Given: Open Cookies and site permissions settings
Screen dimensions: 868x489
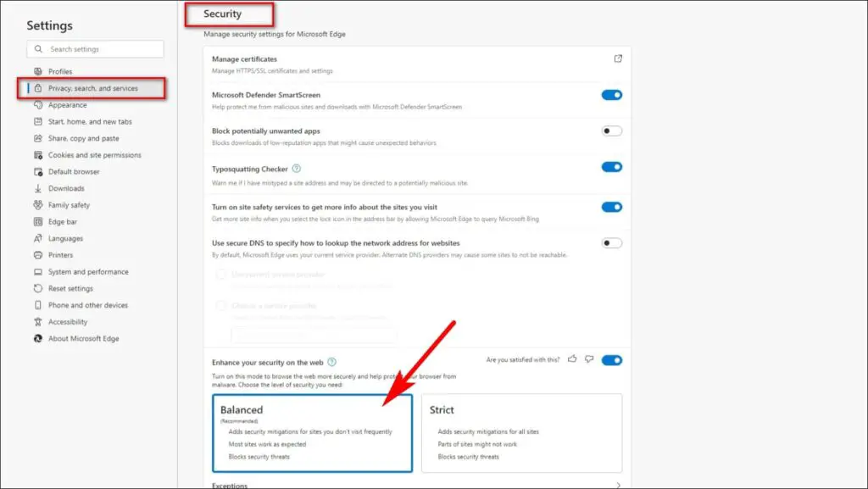Looking at the screenshot, I should pos(94,155).
